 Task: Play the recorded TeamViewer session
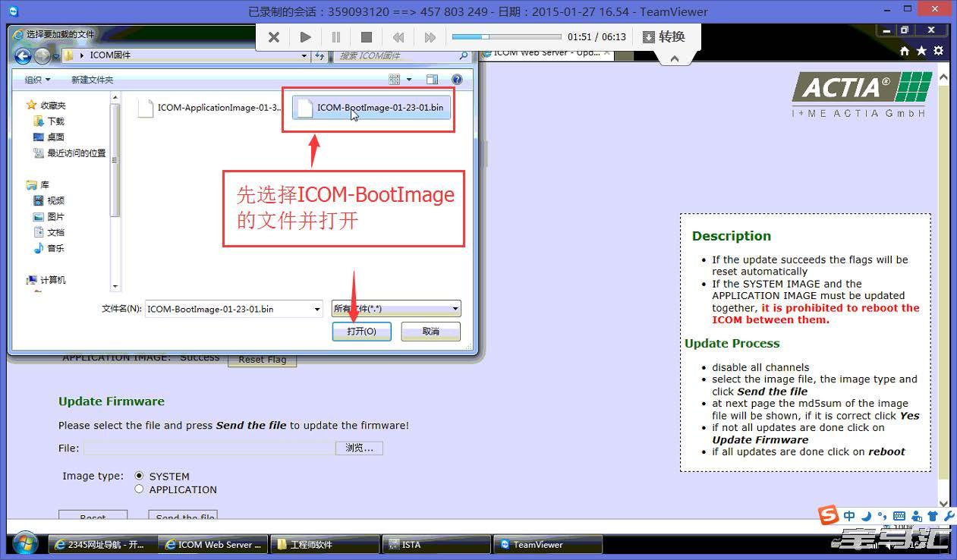(x=305, y=36)
